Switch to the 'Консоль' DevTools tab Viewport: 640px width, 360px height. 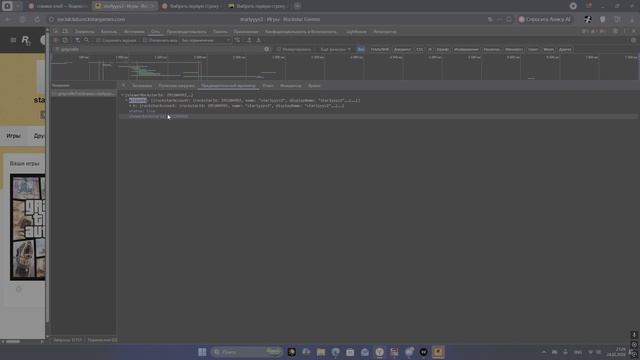(x=109, y=31)
